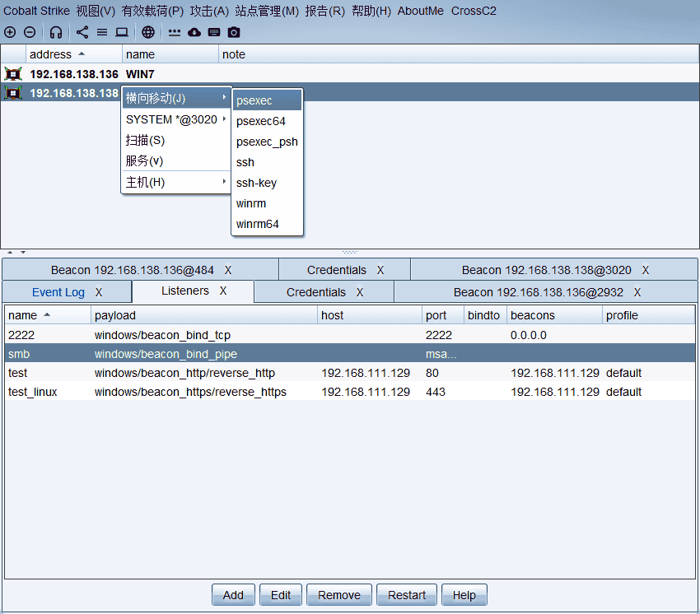Choose winrm from lateral movement submenu
The image size is (700, 614).
click(x=250, y=203)
